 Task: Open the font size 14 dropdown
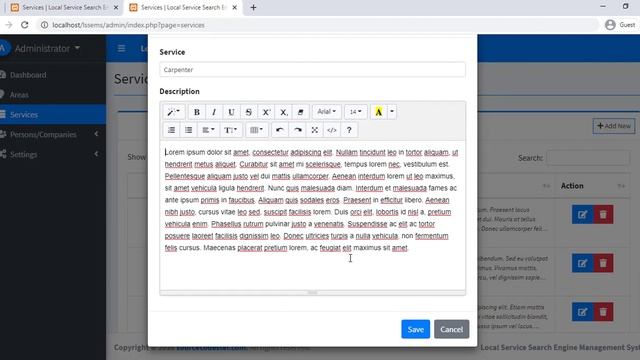356,112
